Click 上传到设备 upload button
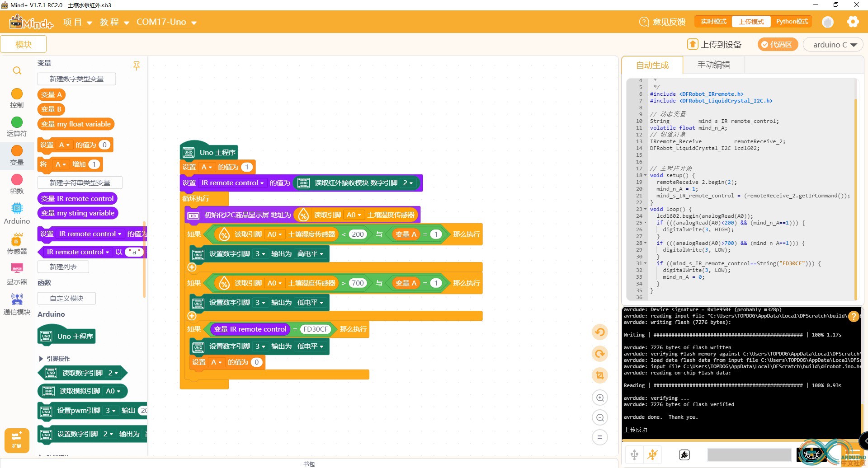 tap(714, 44)
